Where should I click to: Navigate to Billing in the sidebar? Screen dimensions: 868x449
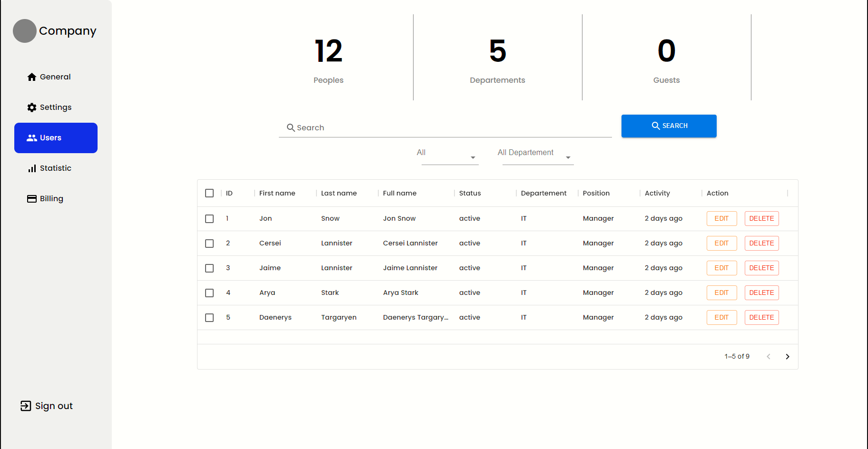point(51,199)
